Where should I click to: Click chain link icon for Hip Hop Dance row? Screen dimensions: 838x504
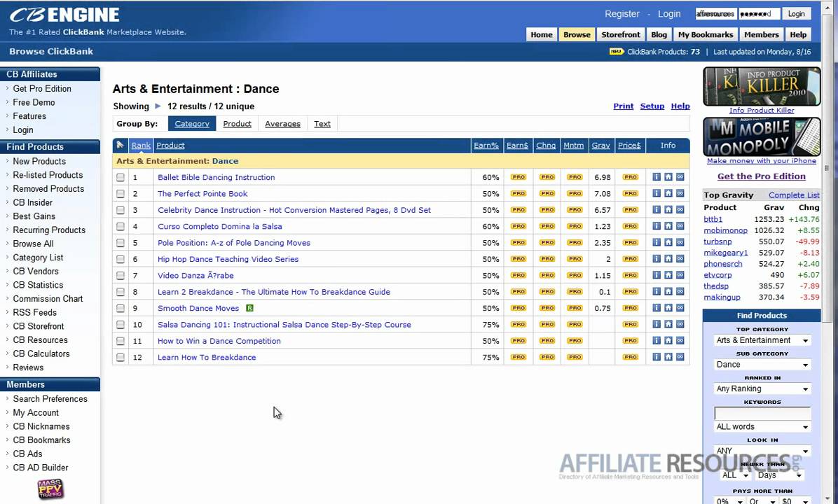(x=680, y=259)
